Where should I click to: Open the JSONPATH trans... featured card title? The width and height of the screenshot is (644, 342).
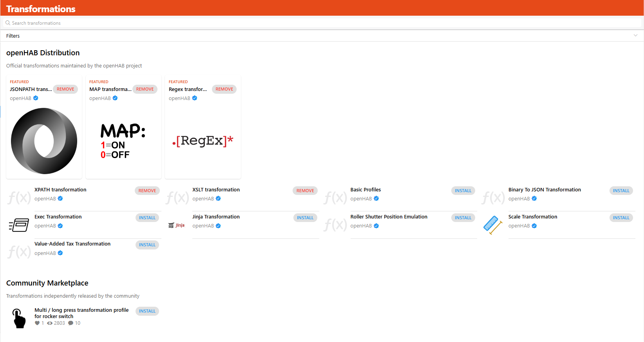[31, 89]
